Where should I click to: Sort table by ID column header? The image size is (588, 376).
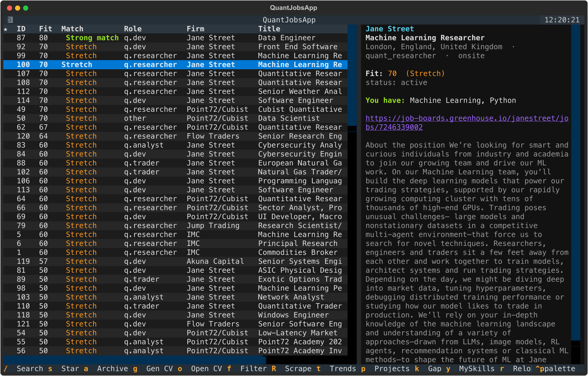21,29
